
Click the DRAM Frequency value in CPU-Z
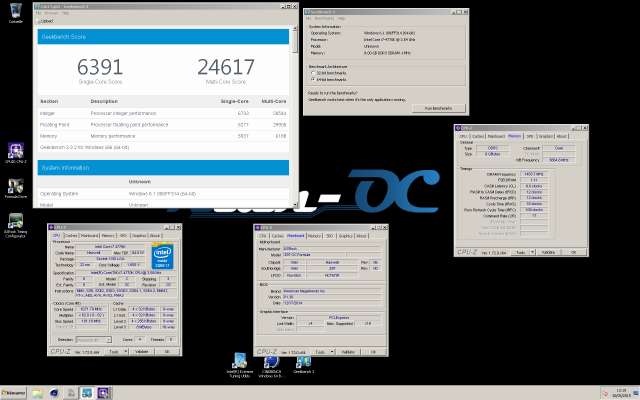(534, 174)
